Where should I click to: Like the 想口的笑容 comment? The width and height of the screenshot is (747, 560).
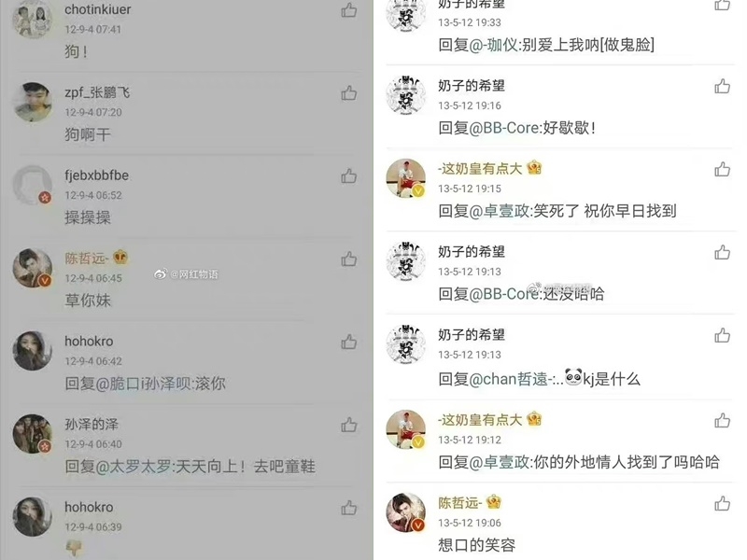[x=722, y=503]
